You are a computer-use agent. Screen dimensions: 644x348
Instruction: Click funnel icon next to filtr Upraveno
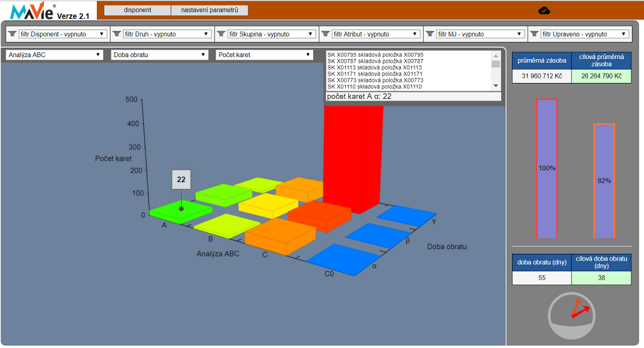point(535,34)
